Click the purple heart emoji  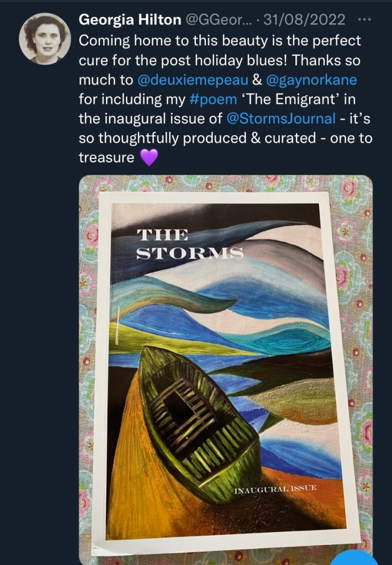tap(150, 158)
